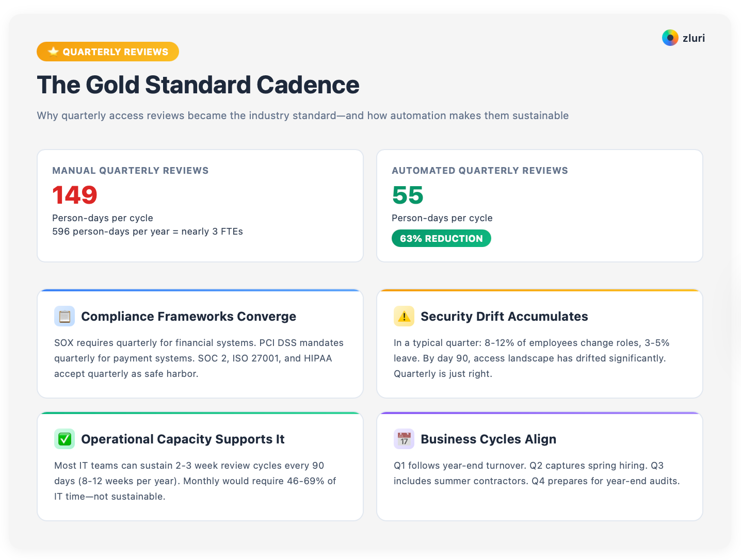Select the Automated Quarterly Reviews label
741x560 pixels.
[480, 171]
